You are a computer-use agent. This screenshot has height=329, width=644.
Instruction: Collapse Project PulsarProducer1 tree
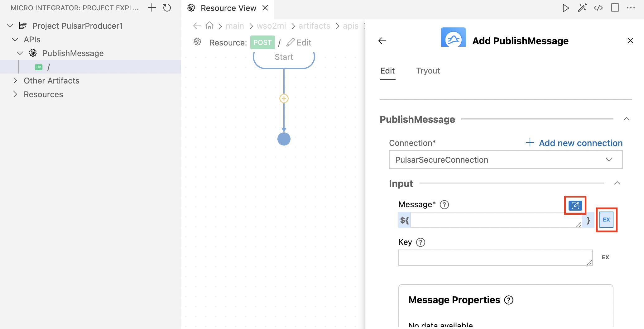(10, 26)
